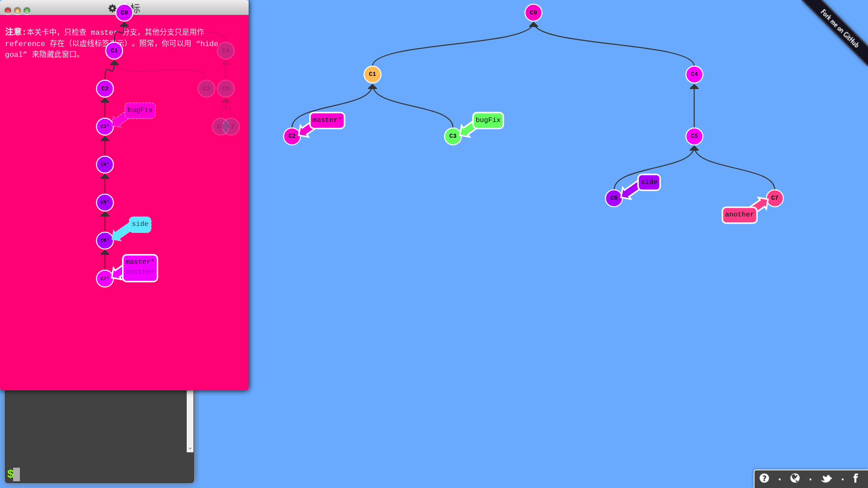868x488 pixels.
Task: Toggle the C4 reference node
Action: pos(225,51)
